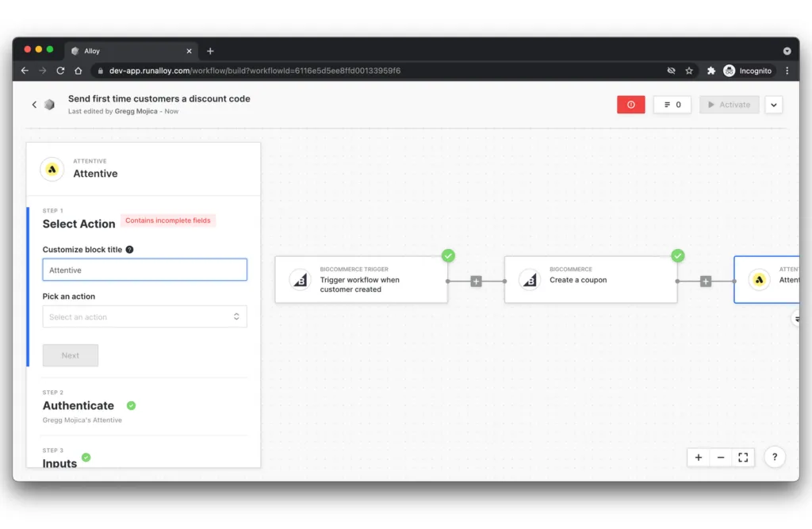Bookmark this page with the star icon
The width and height of the screenshot is (812, 529).
[x=689, y=71]
